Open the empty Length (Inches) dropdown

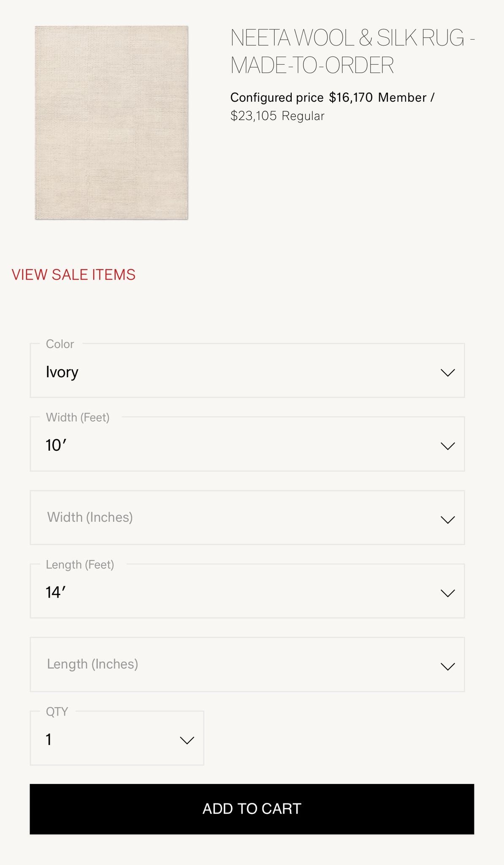(247, 665)
